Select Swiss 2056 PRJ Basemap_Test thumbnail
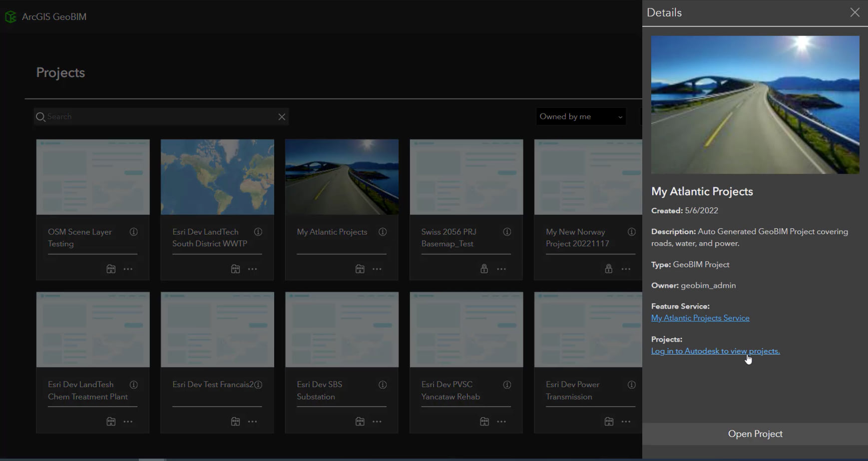Screen dimensions: 868x461 click(x=466, y=177)
